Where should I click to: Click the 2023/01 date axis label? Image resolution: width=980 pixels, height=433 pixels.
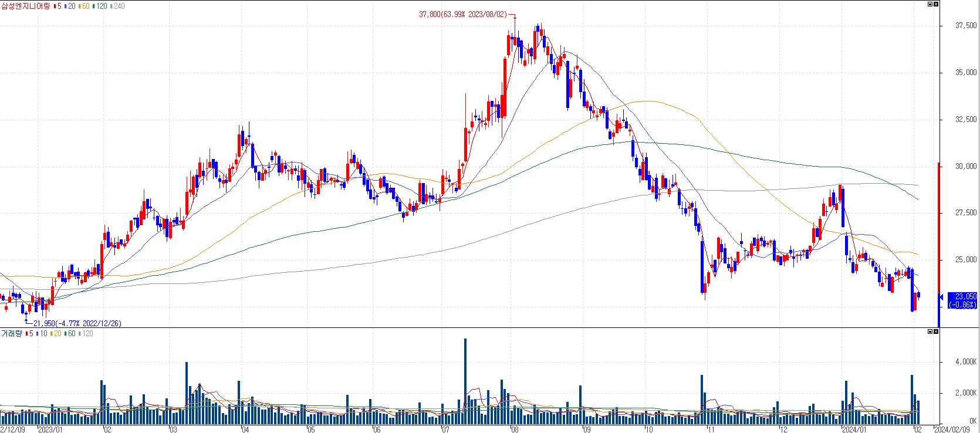pyautogui.click(x=50, y=429)
